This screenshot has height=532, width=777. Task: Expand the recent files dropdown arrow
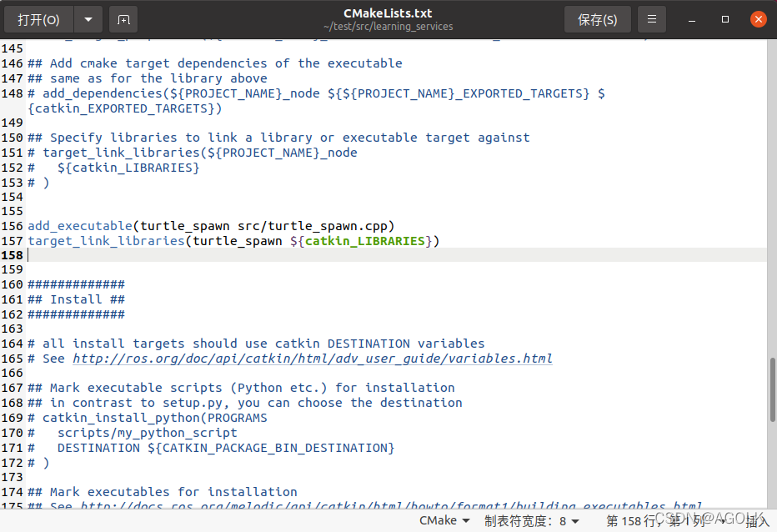click(x=88, y=20)
